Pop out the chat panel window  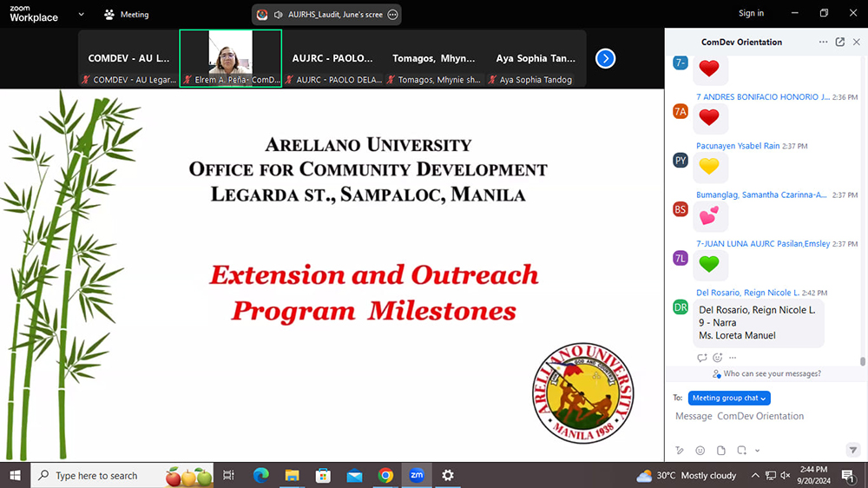point(839,42)
